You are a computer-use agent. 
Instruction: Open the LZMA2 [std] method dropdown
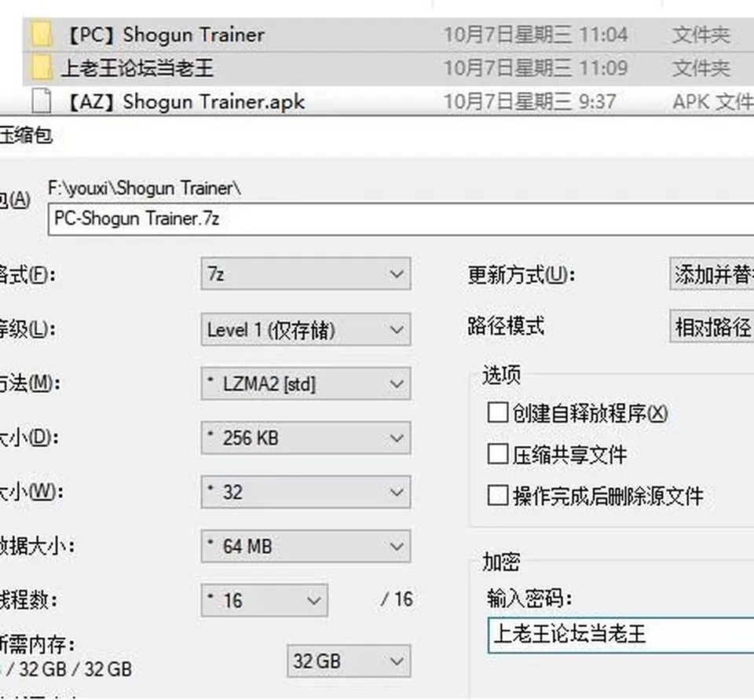[x=306, y=383]
